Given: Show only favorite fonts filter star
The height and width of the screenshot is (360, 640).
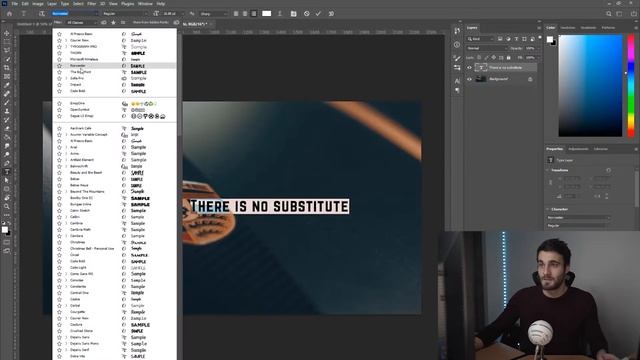Looking at the screenshot, I should 113,22.
